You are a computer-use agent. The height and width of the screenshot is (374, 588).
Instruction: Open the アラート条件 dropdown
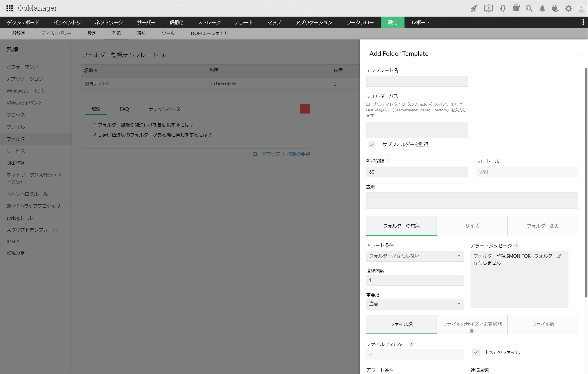click(415, 256)
